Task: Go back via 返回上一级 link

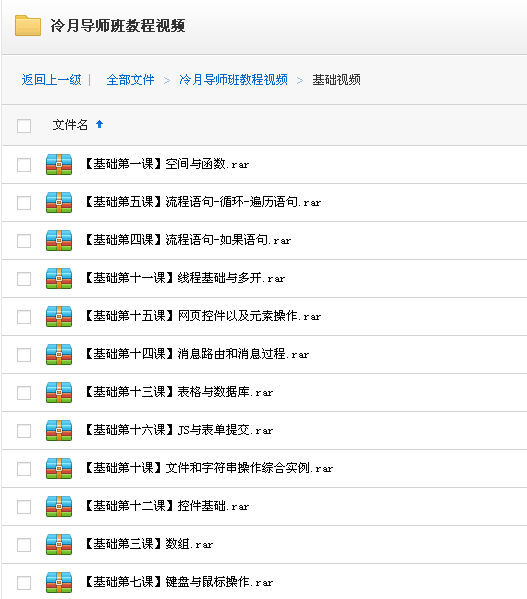Action: pos(52,80)
